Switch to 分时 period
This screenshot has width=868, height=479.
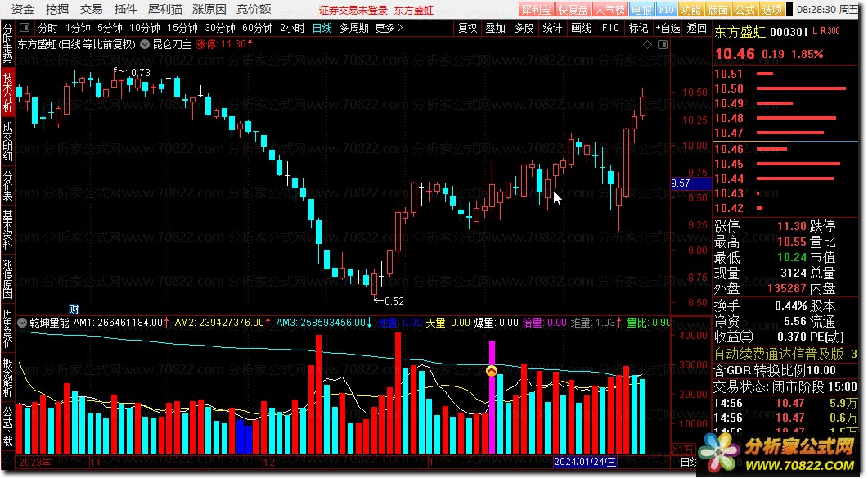tap(47, 28)
